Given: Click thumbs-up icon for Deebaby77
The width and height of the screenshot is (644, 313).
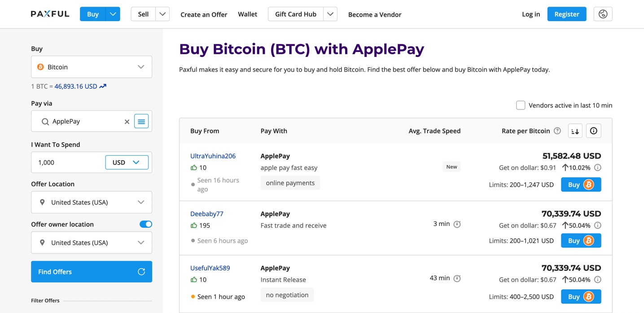Looking at the screenshot, I should coord(194,226).
